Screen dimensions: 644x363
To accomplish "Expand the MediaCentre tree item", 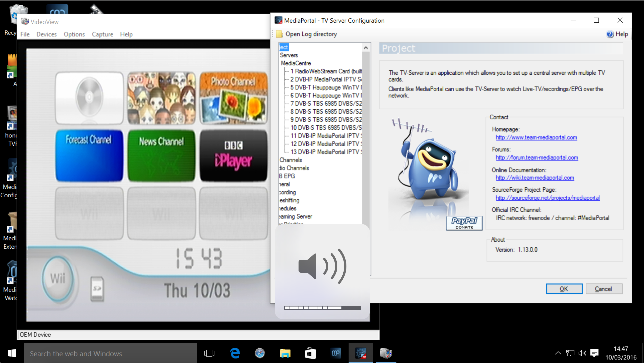I will pos(295,63).
